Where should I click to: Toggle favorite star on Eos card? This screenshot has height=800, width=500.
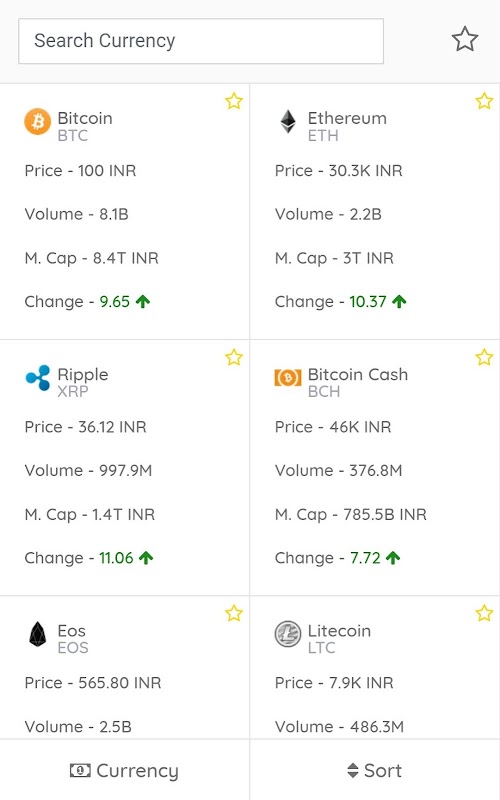pyautogui.click(x=234, y=613)
